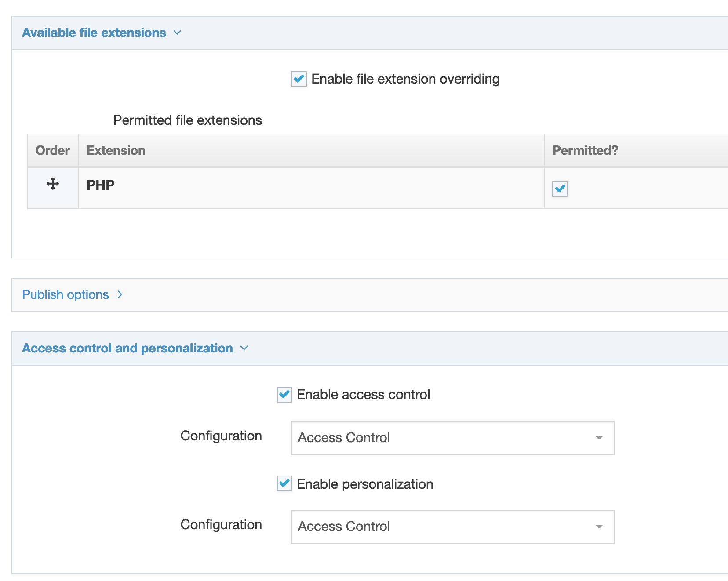
Task: Click the chevron arrow beside Publish options
Action: point(120,295)
